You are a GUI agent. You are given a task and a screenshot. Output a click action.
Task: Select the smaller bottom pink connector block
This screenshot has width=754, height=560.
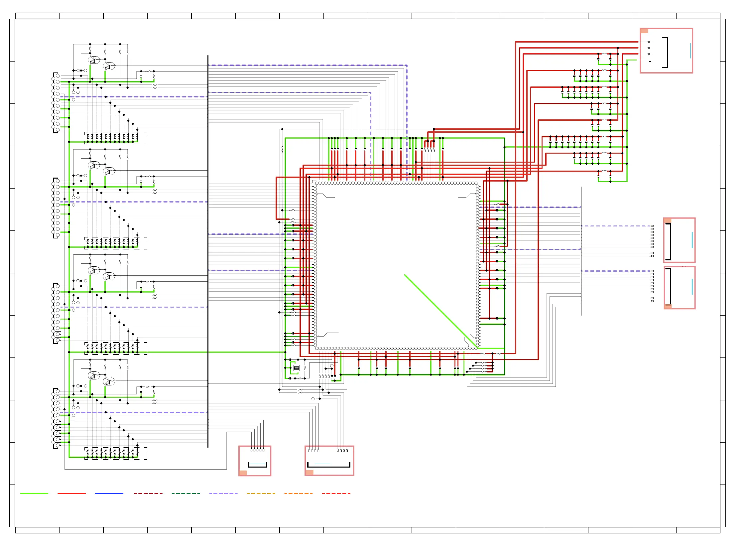pos(255,461)
